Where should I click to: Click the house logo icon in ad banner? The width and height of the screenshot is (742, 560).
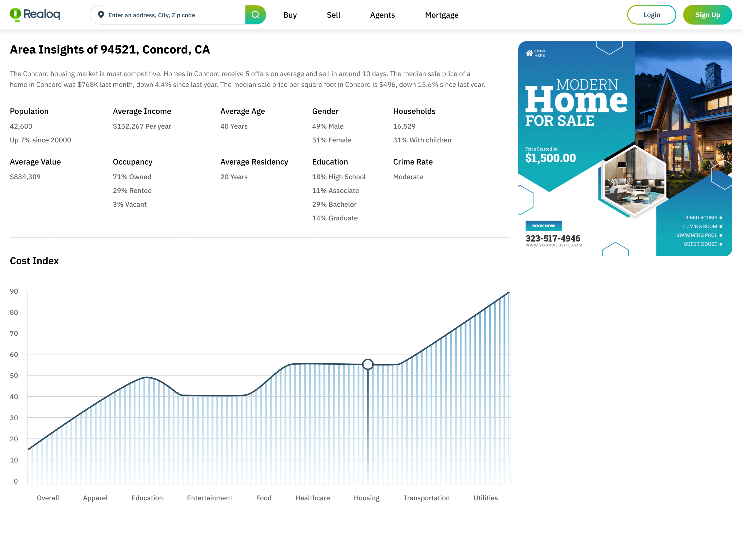[x=529, y=53]
